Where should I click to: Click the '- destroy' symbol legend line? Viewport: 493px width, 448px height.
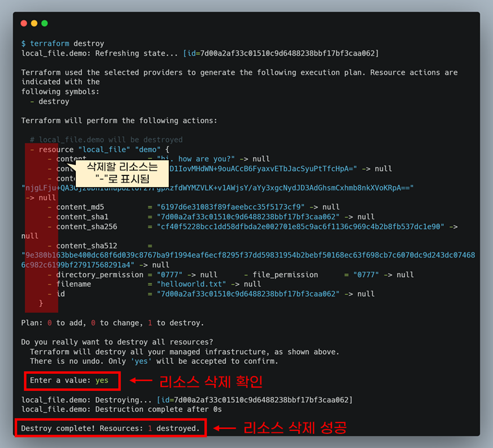click(x=50, y=101)
